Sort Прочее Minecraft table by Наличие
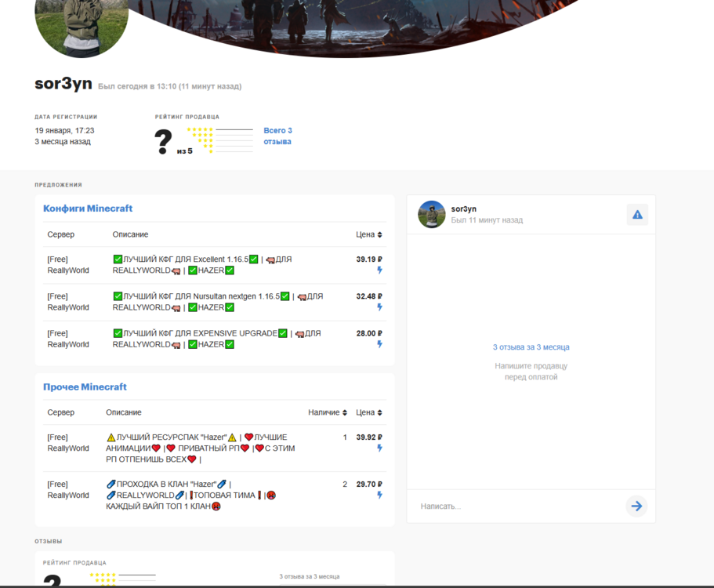This screenshot has height=588, width=714. 328,412
